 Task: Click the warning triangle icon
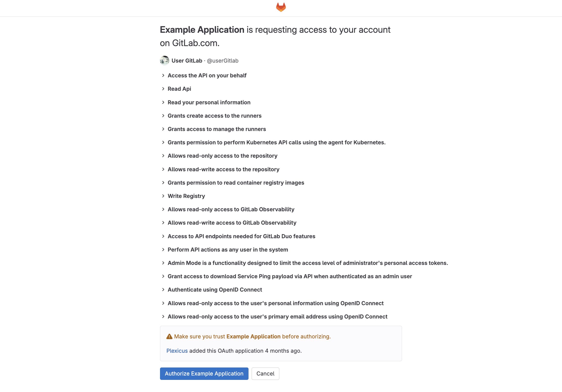point(169,336)
